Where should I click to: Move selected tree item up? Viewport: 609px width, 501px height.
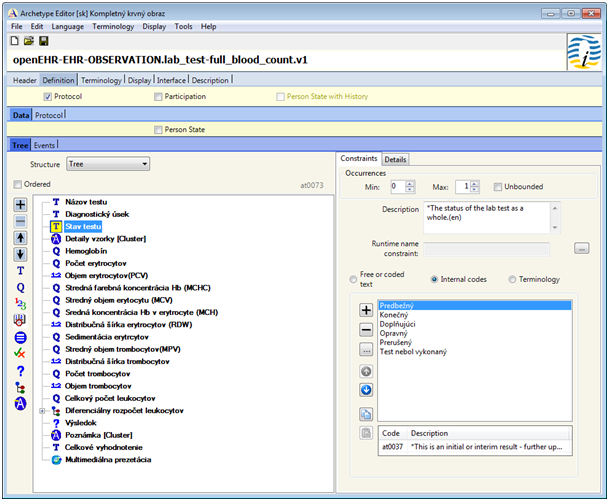click(21, 238)
